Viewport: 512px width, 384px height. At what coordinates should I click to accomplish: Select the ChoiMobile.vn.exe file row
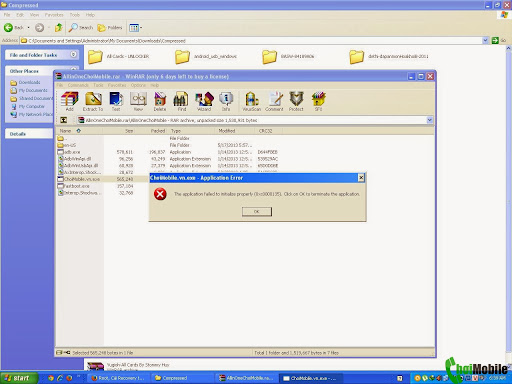pos(103,179)
